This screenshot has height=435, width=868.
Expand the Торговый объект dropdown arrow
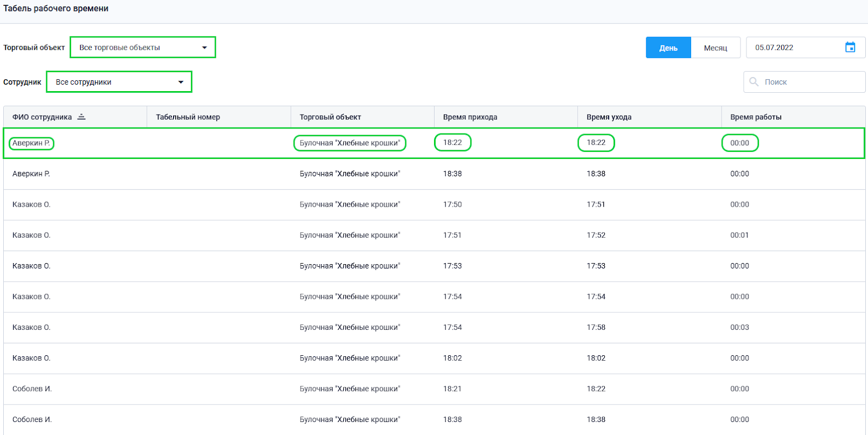coord(205,48)
